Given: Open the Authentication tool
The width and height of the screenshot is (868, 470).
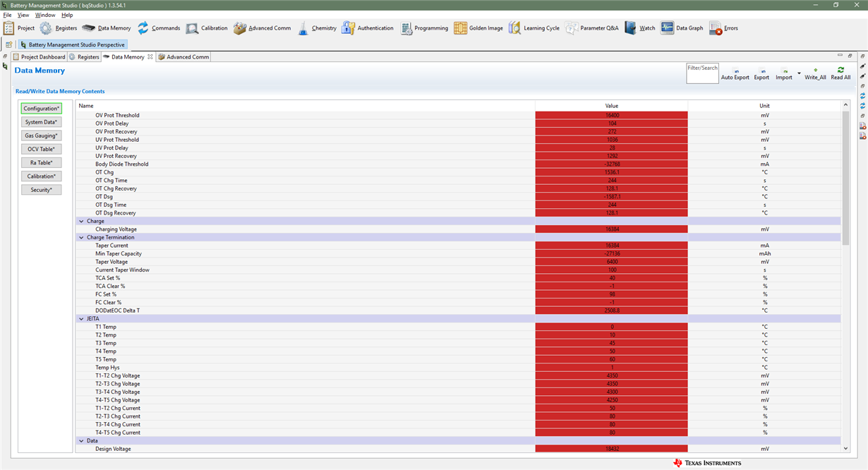Looking at the screenshot, I should pos(368,28).
